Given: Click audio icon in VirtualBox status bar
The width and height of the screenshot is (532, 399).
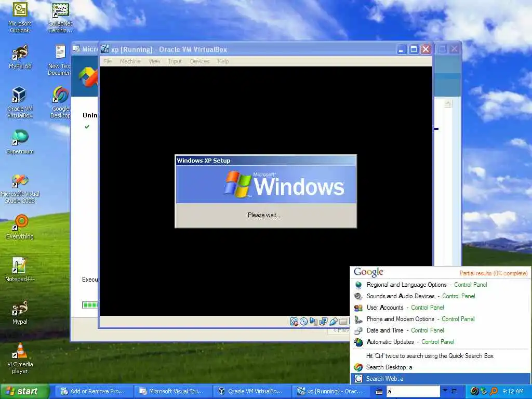Looking at the screenshot, I should [x=313, y=321].
